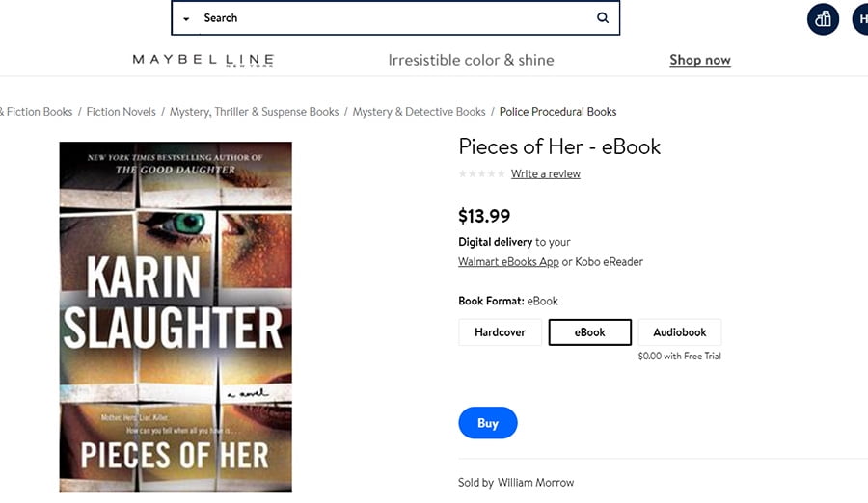
Task: Click Shop now in the Maybelline banner
Action: pyautogui.click(x=700, y=60)
